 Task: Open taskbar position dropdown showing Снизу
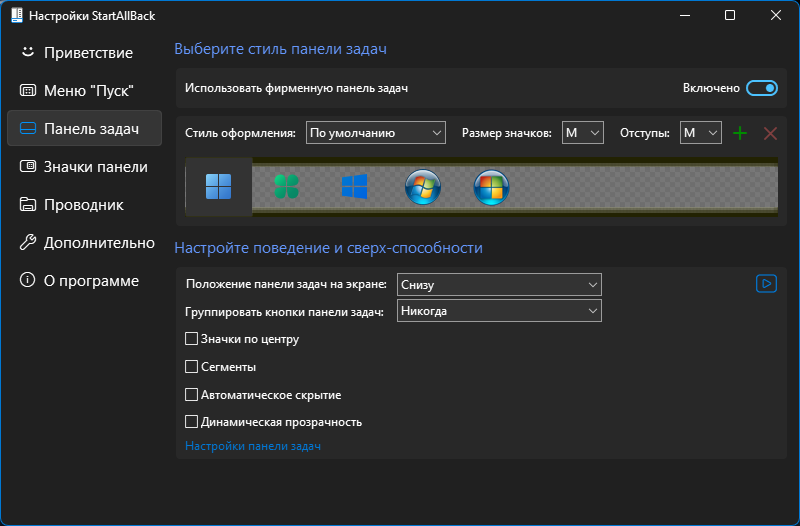(499, 284)
